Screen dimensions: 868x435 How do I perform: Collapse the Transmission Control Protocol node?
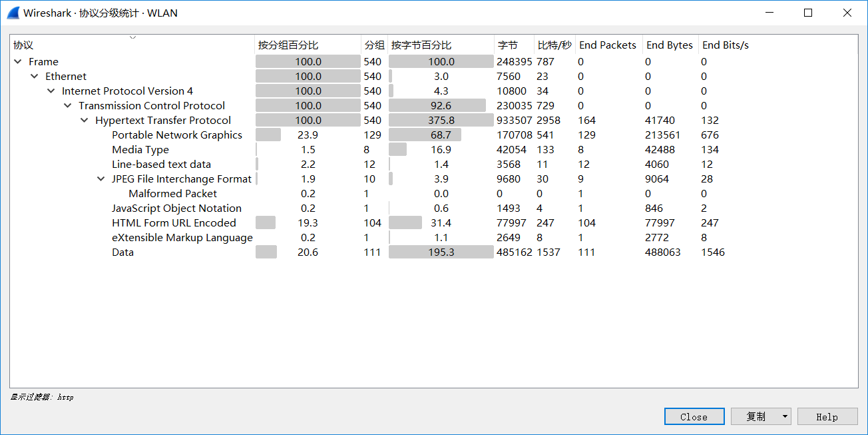[x=67, y=105]
